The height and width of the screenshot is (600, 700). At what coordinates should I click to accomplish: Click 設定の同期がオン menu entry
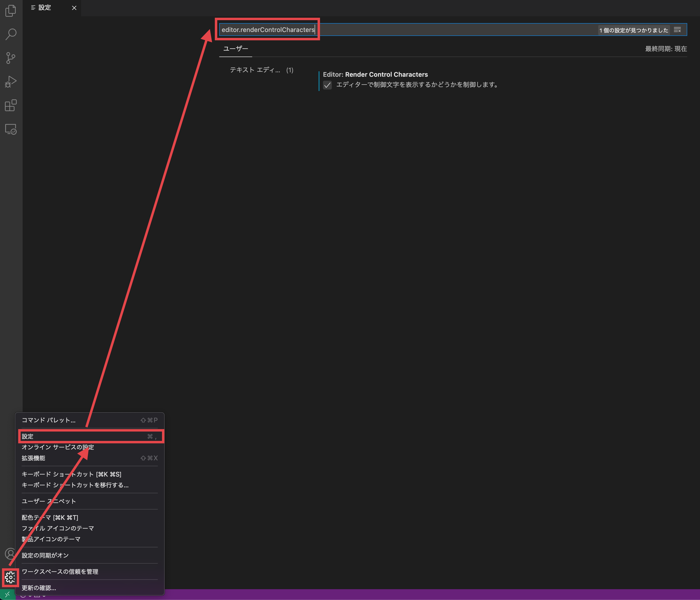(45, 555)
